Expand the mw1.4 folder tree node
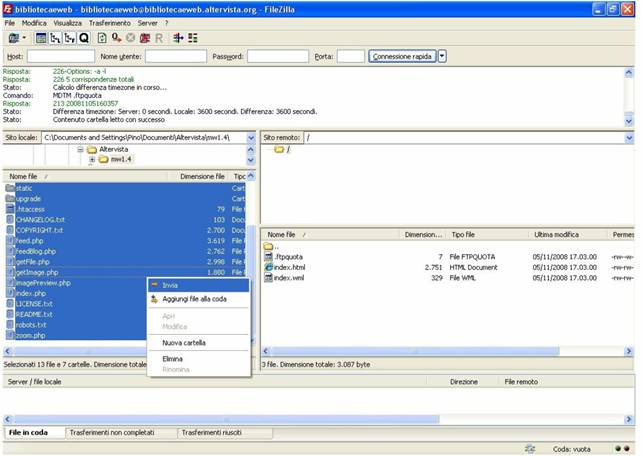 (92, 159)
